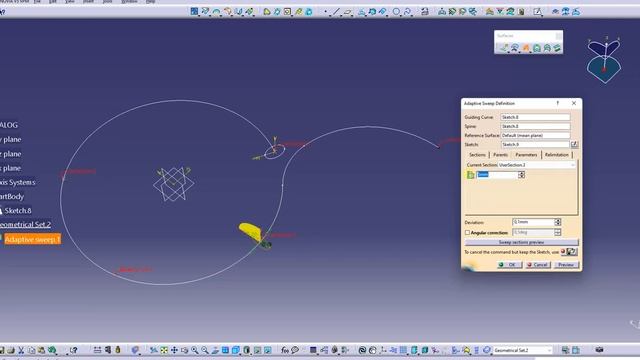Select the Point tool in top toolbar
The image size is (640, 360).
[x=325, y=11]
